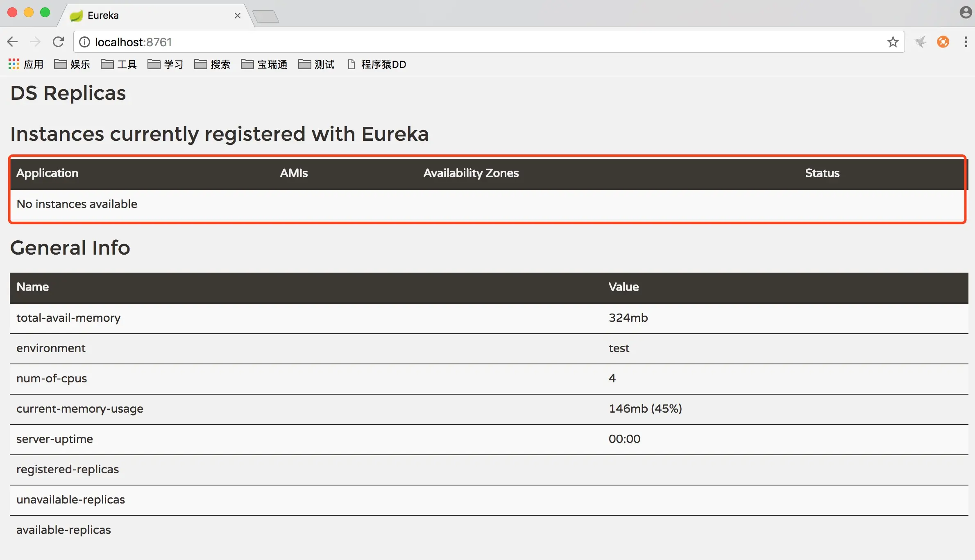Click the site info icon in address bar
The height and width of the screenshot is (560, 975).
coord(84,42)
